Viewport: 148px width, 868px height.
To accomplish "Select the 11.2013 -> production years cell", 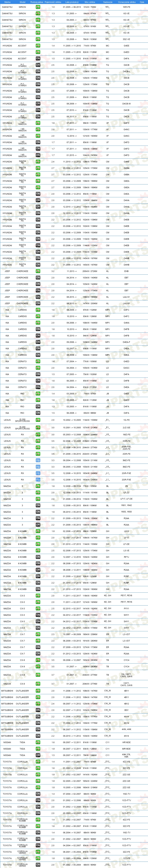I will coord(72,271).
